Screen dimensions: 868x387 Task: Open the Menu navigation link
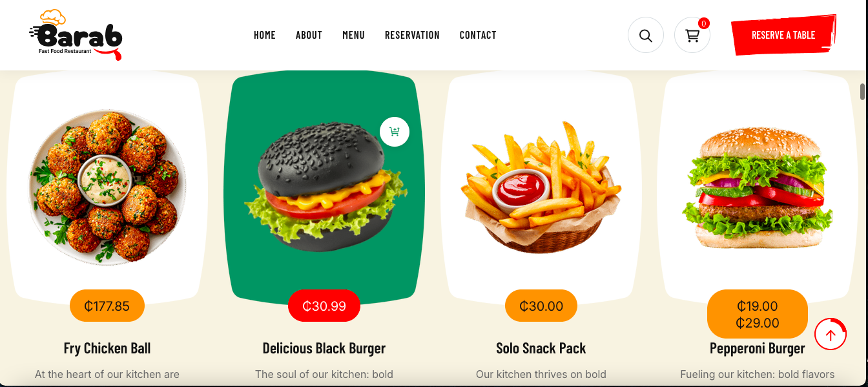click(353, 35)
